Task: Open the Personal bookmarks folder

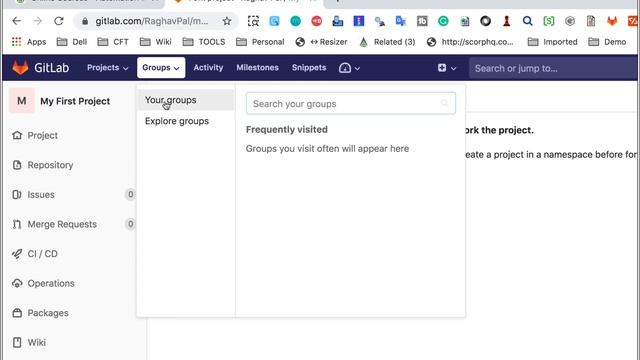Action: pyautogui.click(x=260, y=42)
